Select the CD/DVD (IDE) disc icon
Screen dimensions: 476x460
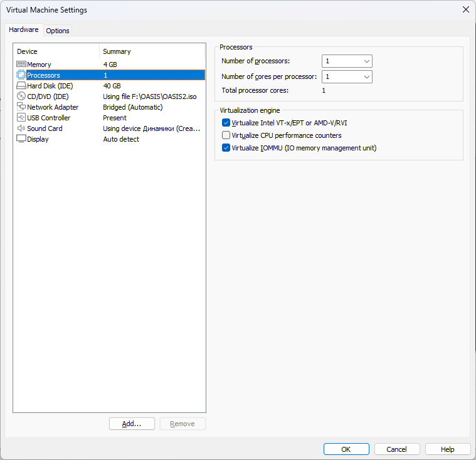coord(21,97)
